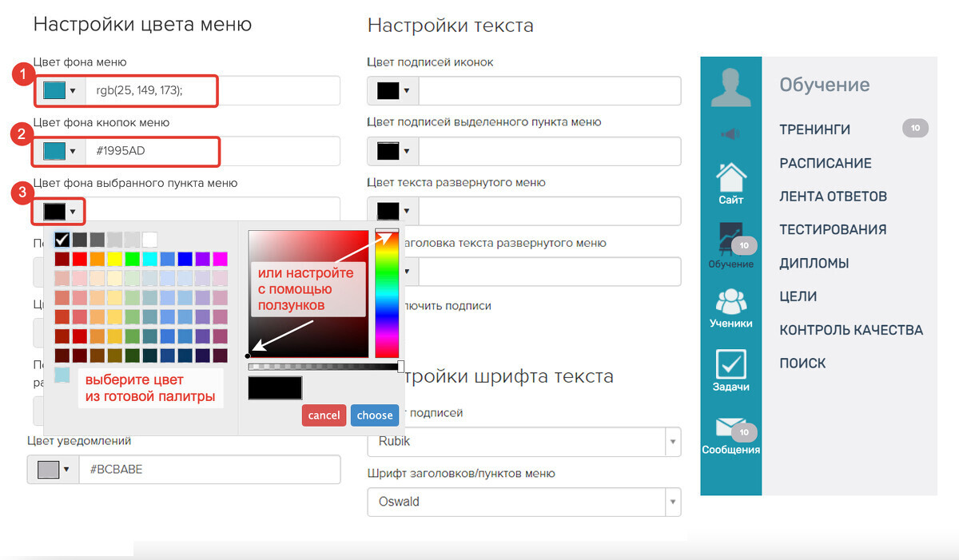Click the Шрифт заголовков/пунктов меню label

461,474
